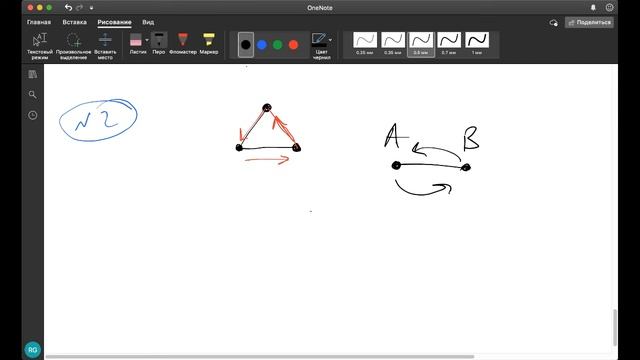This screenshot has height=360, width=640.
Task: Open the feedback smiley icon
Action: 609,7
